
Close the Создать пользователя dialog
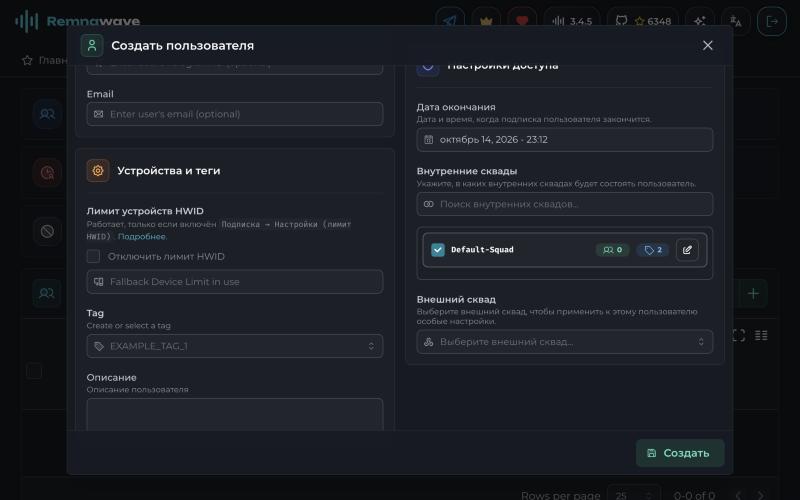pos(707,45)
